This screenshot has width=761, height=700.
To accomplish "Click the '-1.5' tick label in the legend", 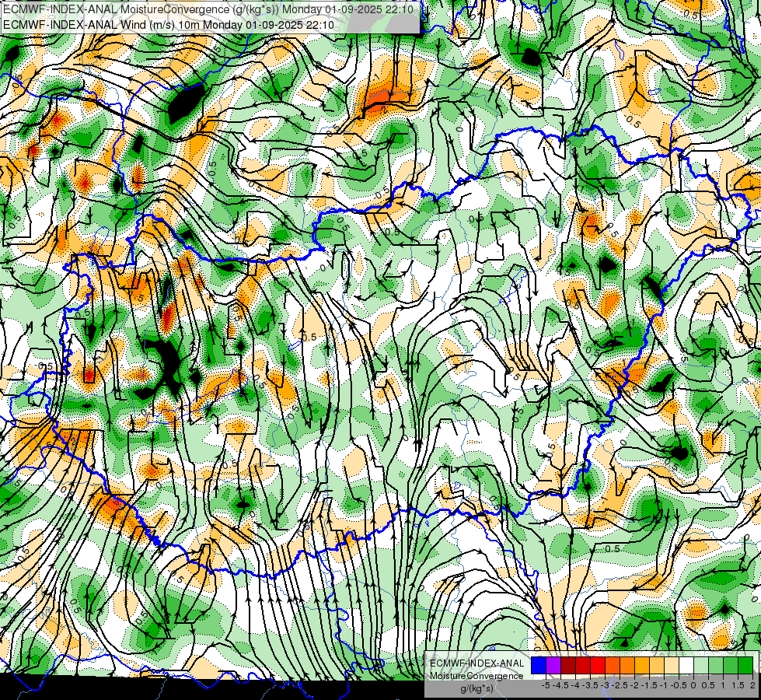I will coord(649,685).
